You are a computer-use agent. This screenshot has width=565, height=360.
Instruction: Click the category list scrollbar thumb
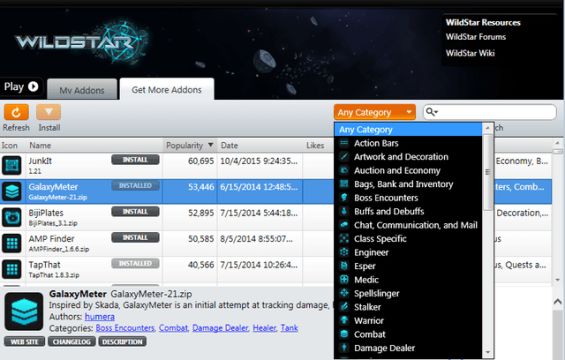click(488, 172)
